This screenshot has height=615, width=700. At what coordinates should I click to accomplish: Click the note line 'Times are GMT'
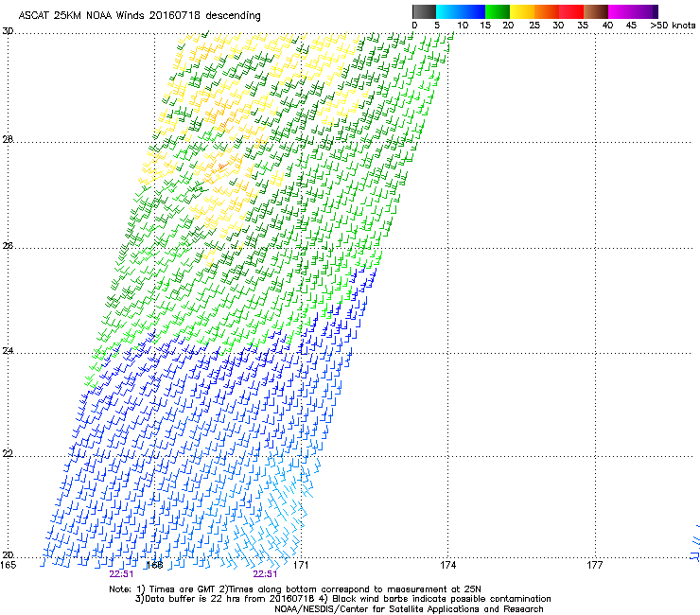click(183, 589)
